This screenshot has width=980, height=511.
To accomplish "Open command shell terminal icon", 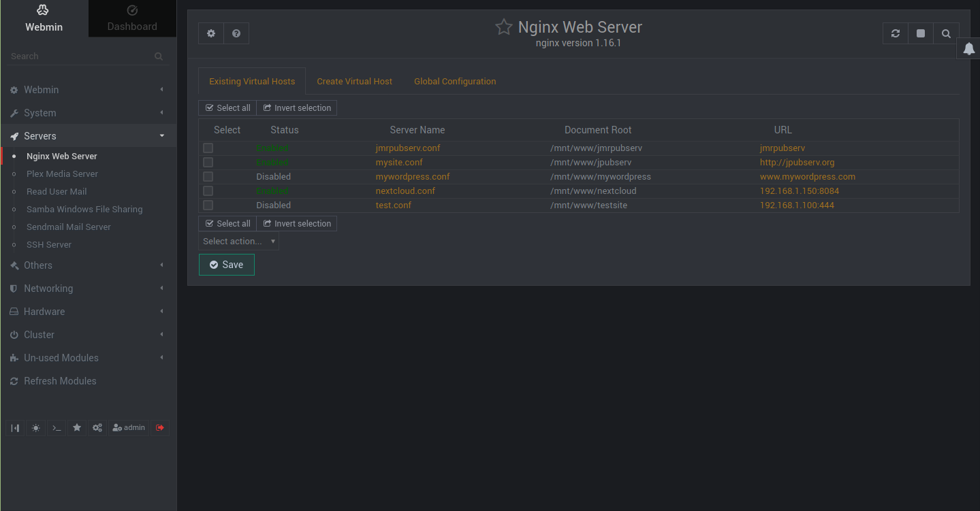I will click(x=57, y=427).
